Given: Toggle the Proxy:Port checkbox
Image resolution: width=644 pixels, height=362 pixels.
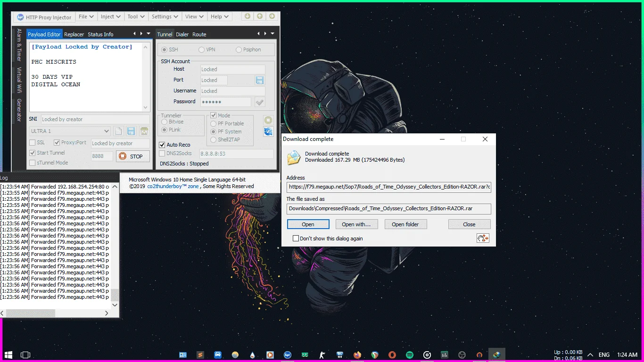Looking at the screenshot, I should 57,142.
